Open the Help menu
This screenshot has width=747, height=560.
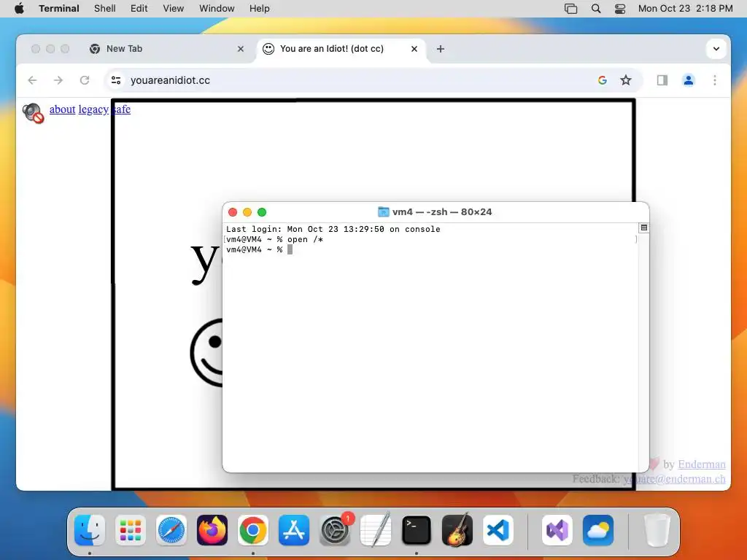[260, 9]
